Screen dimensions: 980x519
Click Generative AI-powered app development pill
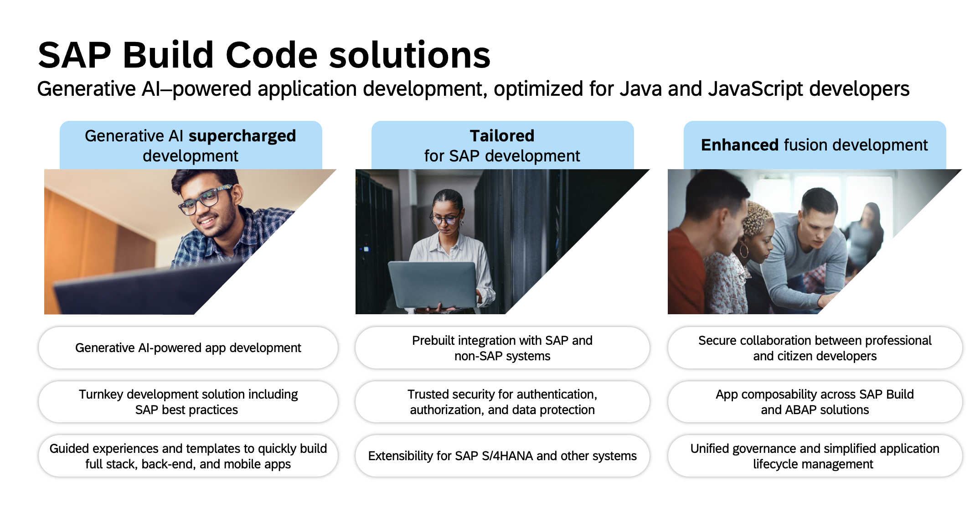click(188, 348)
